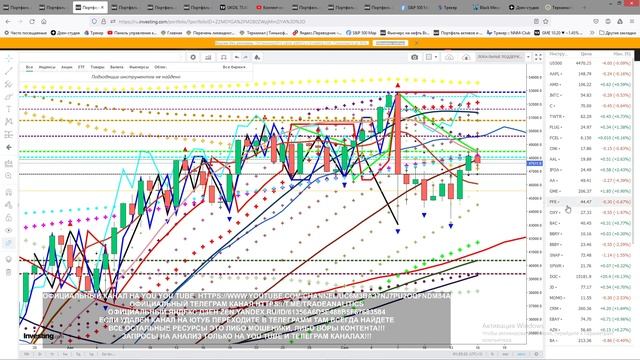The width and height of the screenshot is (640, 360).
Task: Select the PLUG row in watchlist
Action: (590, 127)
